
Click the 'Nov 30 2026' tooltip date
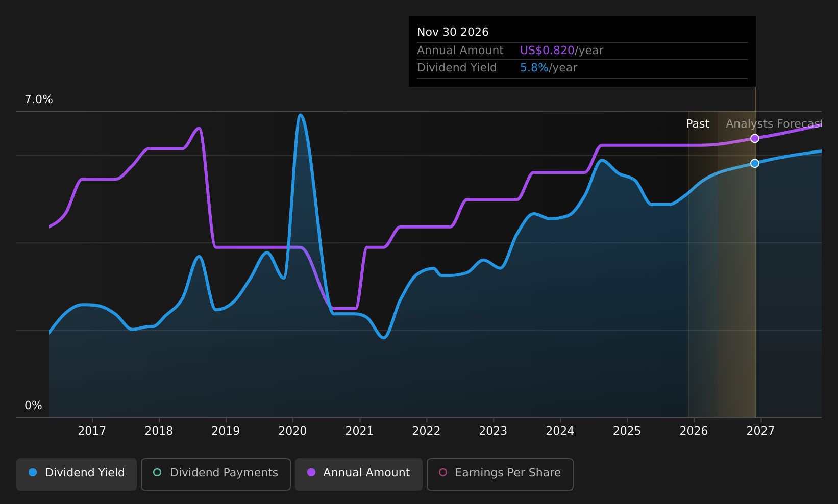click(453, 32)
